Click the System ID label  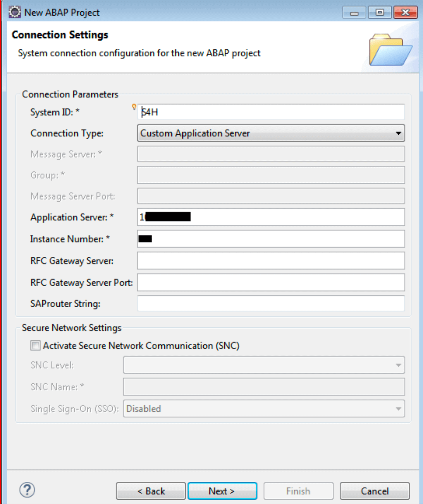coord(55,112)
